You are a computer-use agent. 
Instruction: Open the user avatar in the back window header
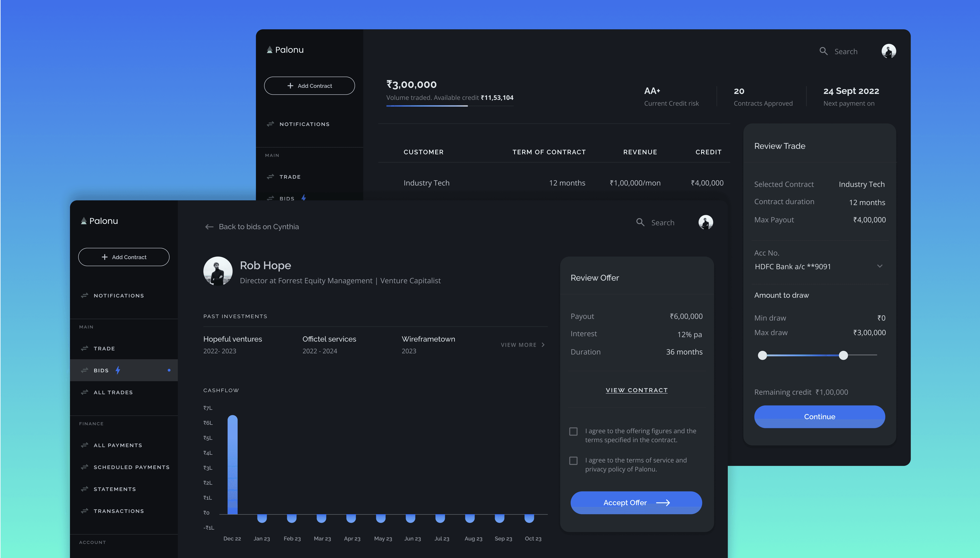(x=889, y=51)
